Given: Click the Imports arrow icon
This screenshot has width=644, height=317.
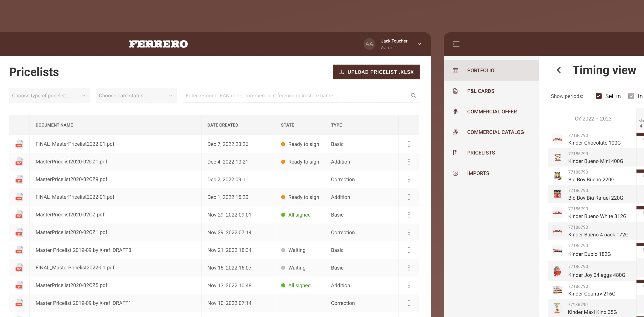Looking at the screenshot, I should (x=455, y=173).
